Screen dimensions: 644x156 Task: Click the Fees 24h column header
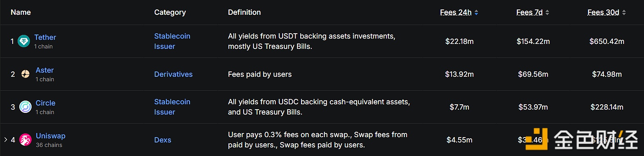(x=456, y=12)
